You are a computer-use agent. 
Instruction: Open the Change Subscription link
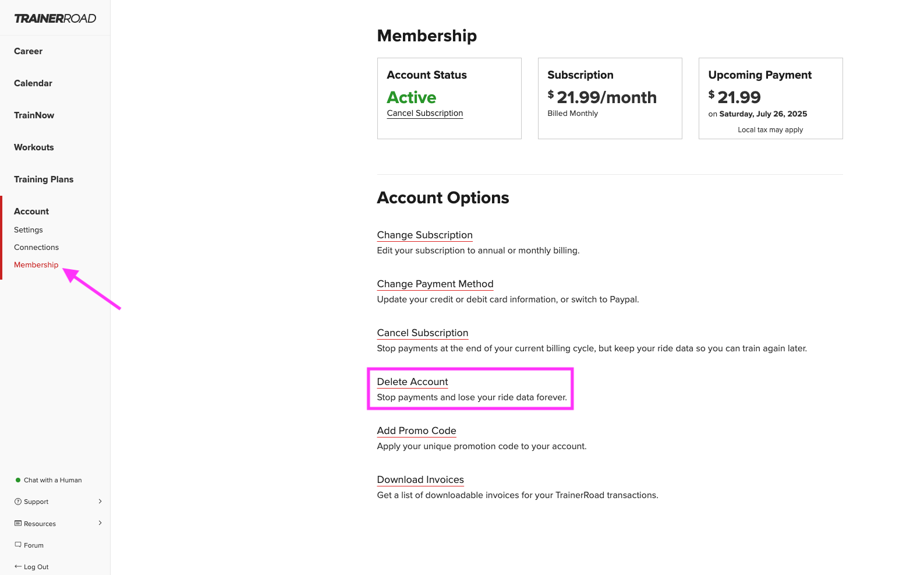[x=425, y=235]
